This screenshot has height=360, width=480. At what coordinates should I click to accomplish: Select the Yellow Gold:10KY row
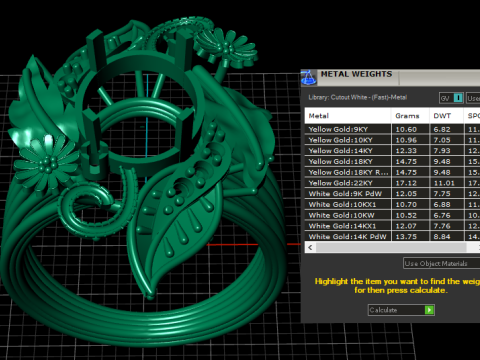[392, 140]
